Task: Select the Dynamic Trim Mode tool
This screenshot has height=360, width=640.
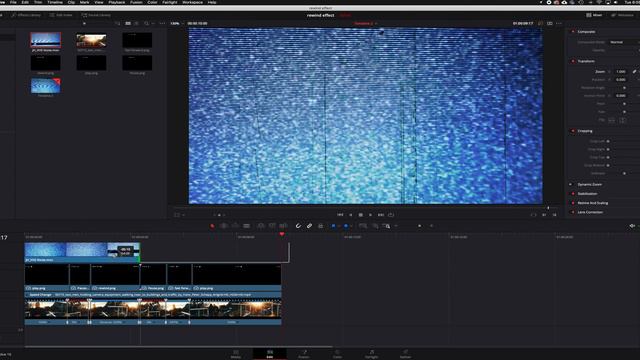Action: coord(235,226)
